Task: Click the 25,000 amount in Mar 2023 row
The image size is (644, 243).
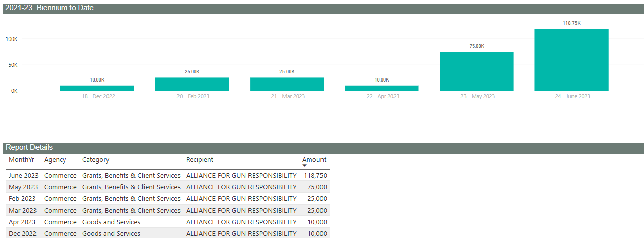Action: coord(317,211)
